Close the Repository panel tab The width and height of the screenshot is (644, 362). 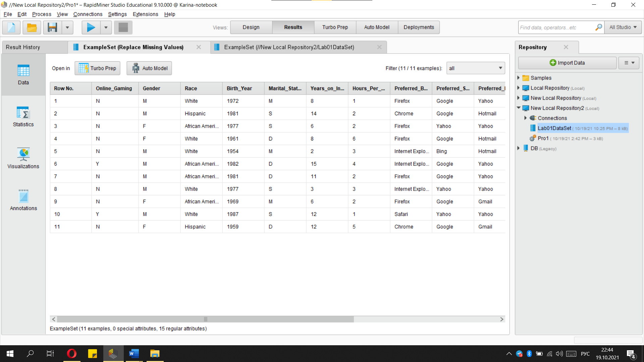566,47
